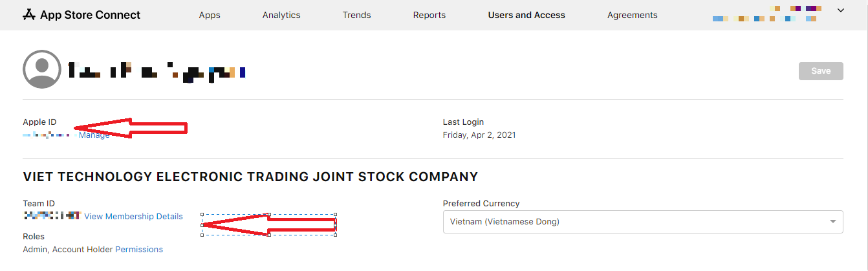Click the triangle arrow in the currency dropdown
868x271 pixels.
833,222
